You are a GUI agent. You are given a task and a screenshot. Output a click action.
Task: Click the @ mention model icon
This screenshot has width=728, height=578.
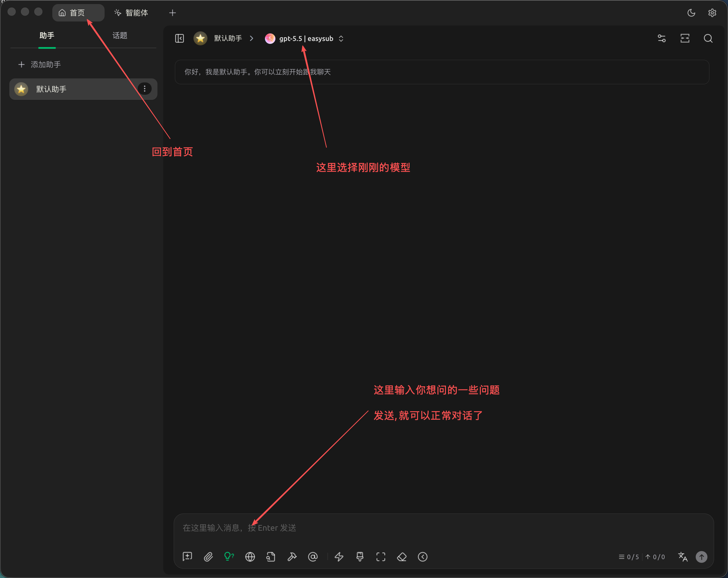[x=313, y=557]
